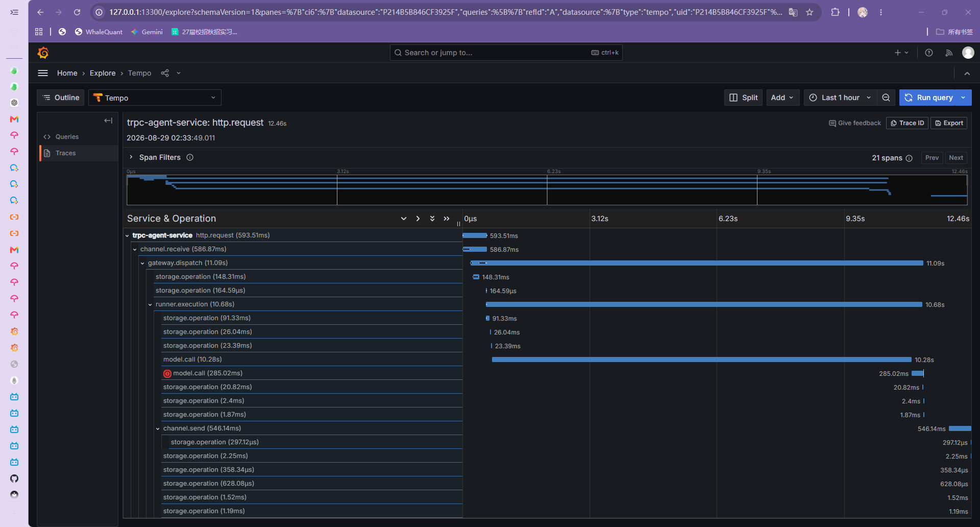Collapse the channel.send span

click(x=158, y=428)
